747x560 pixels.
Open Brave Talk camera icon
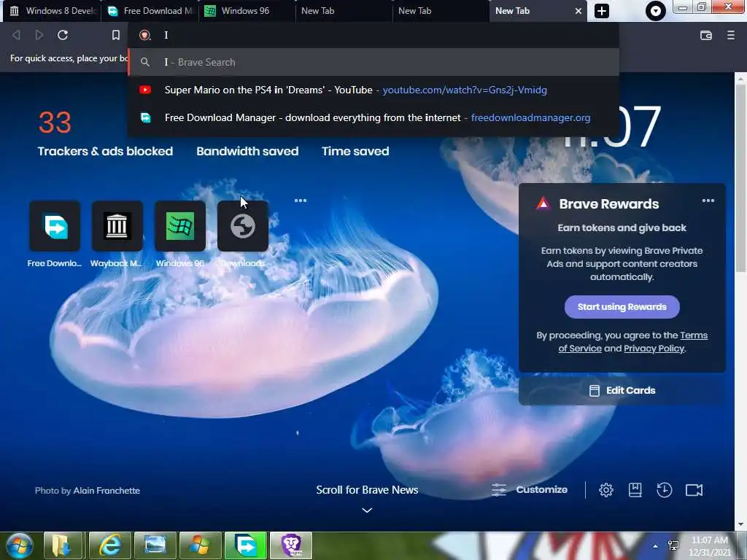(x=694, y=490)
